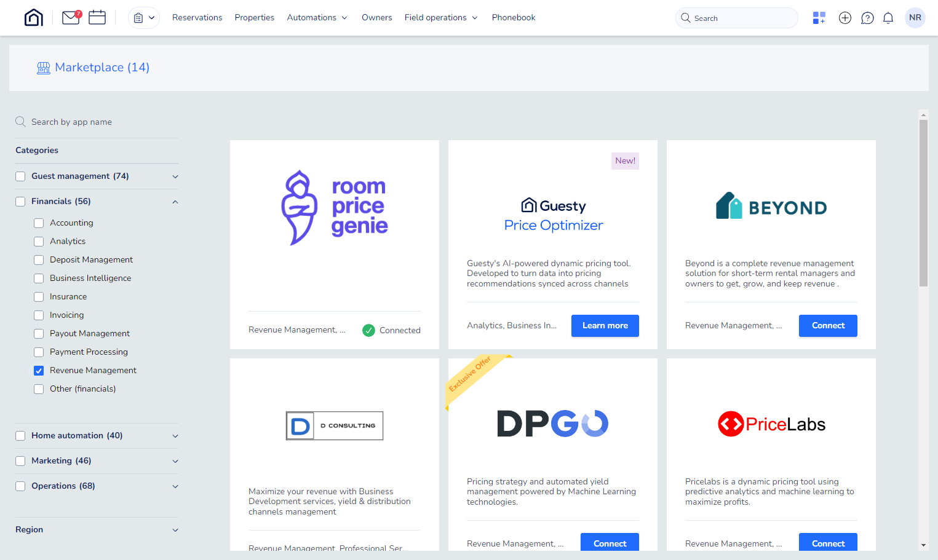The height and width of the screenshot is (560, 938).
Task: Go to the Phonebook page
Action: coord(514,17)
